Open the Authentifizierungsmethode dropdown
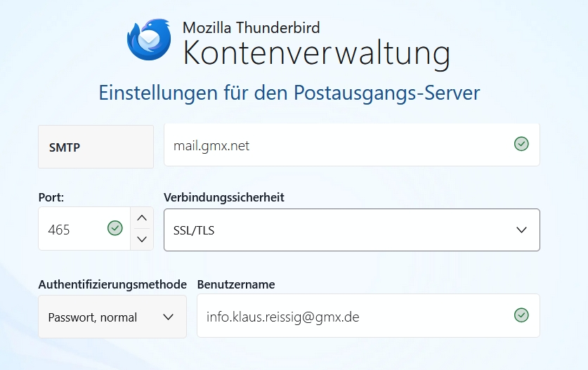Image resolution: width=588 pixels, height=370 pixels. point(112,317)
